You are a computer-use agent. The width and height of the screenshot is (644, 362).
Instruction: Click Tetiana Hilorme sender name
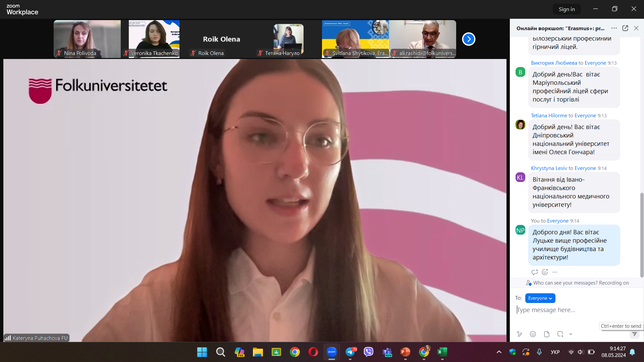point(549,116)
